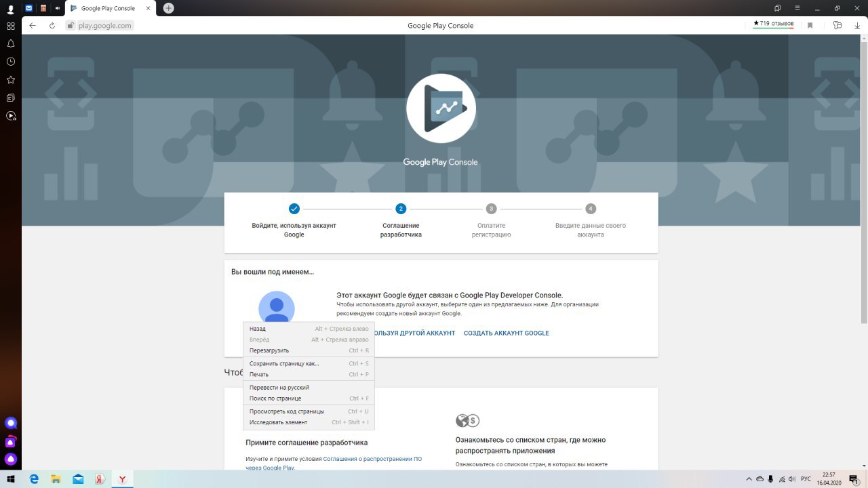
Task: Choose Просмотреть код страницы menu entry
Action: coord(309,411)
